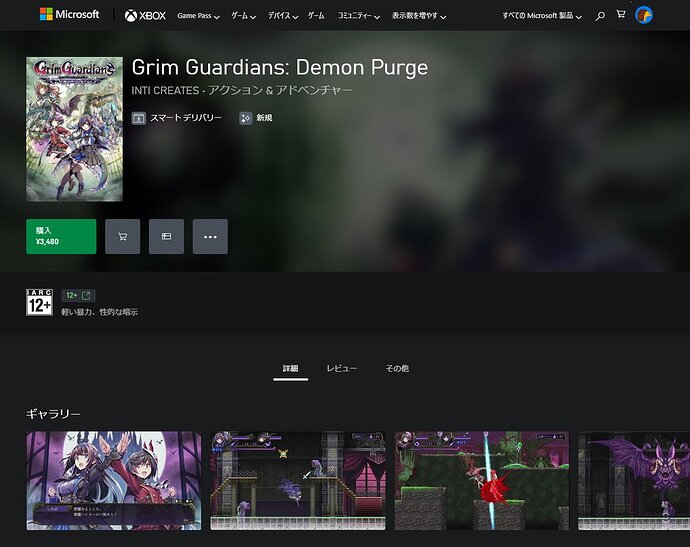690x547 pixels.
Task: Open the Microsoft logo home link
Action: pyautogui.click(x=70, y=15)
